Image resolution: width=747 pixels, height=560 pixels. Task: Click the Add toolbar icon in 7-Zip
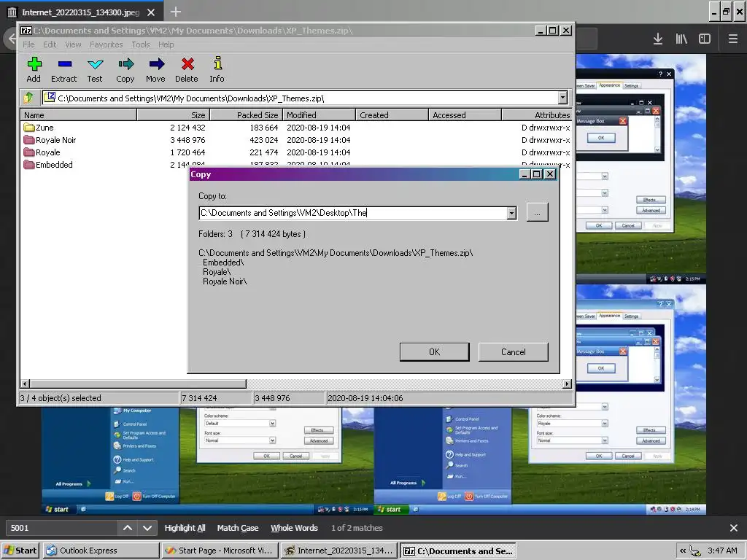34,69
